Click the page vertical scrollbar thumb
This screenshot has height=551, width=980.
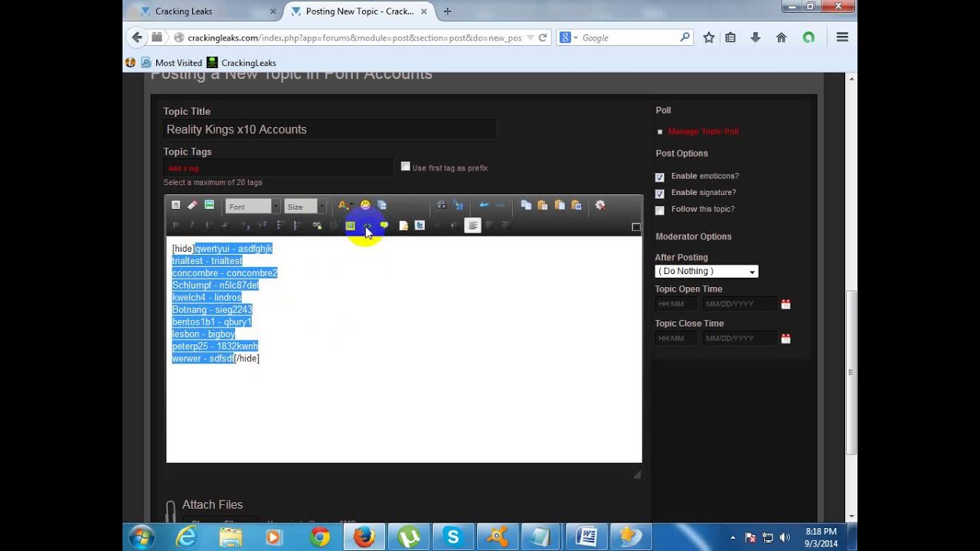click(x=852, y=373)
